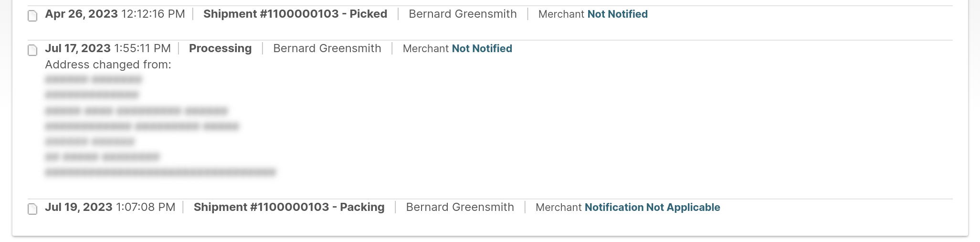Viewport: 980px width, 242px height.
Task: Click "12:12:16 PM" timestamp
Action: [153, 14]
